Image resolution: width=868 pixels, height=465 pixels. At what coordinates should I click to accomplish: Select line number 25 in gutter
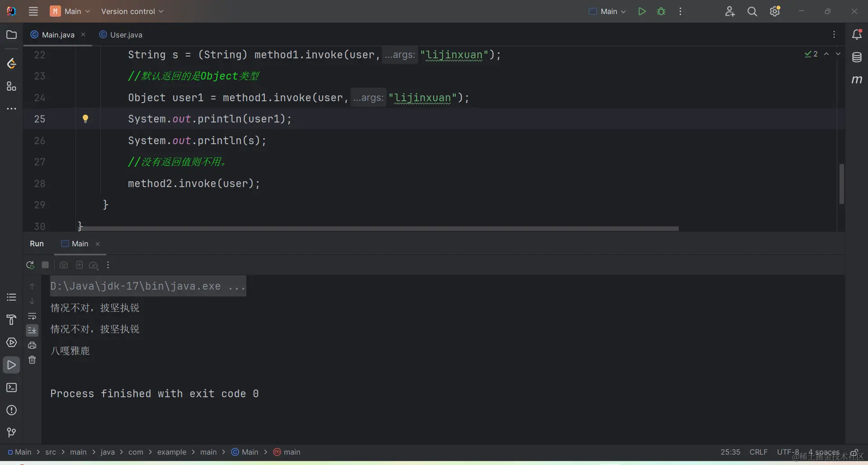[40, 119]
